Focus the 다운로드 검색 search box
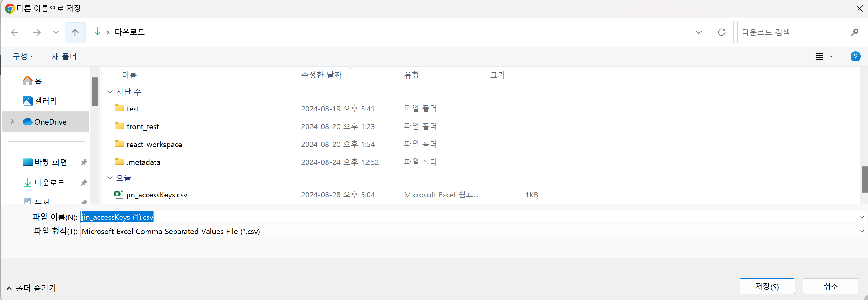The height and width of the screenshot is (300, 868). pos(801,32)
